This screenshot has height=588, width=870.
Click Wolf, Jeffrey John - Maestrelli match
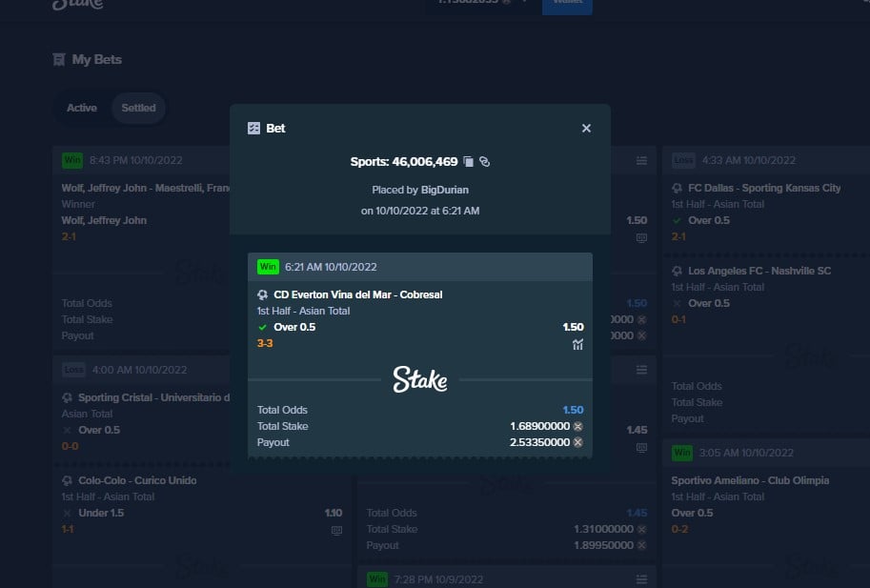pos(146,188)
